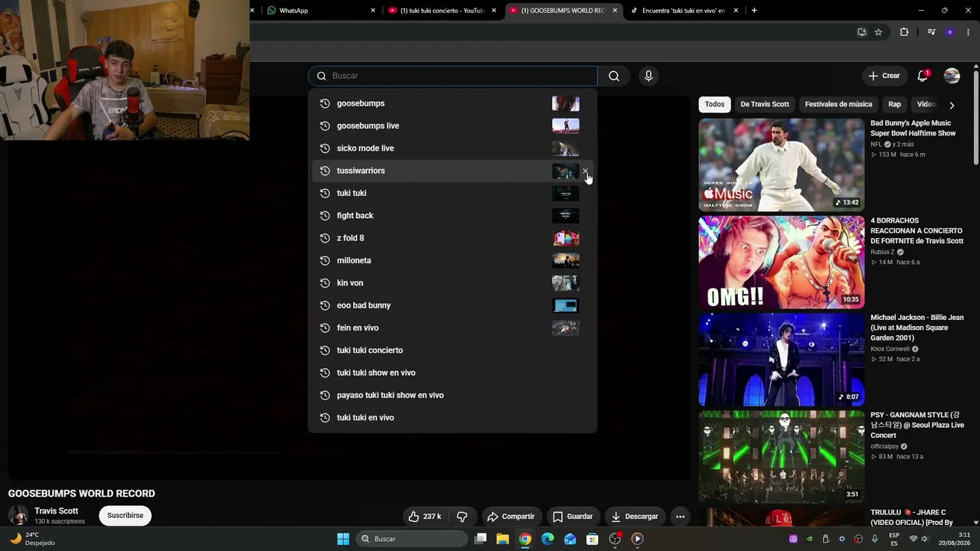Choose the fight back suggestion
This screenshot has height=551, width=980.
[452, 216]
